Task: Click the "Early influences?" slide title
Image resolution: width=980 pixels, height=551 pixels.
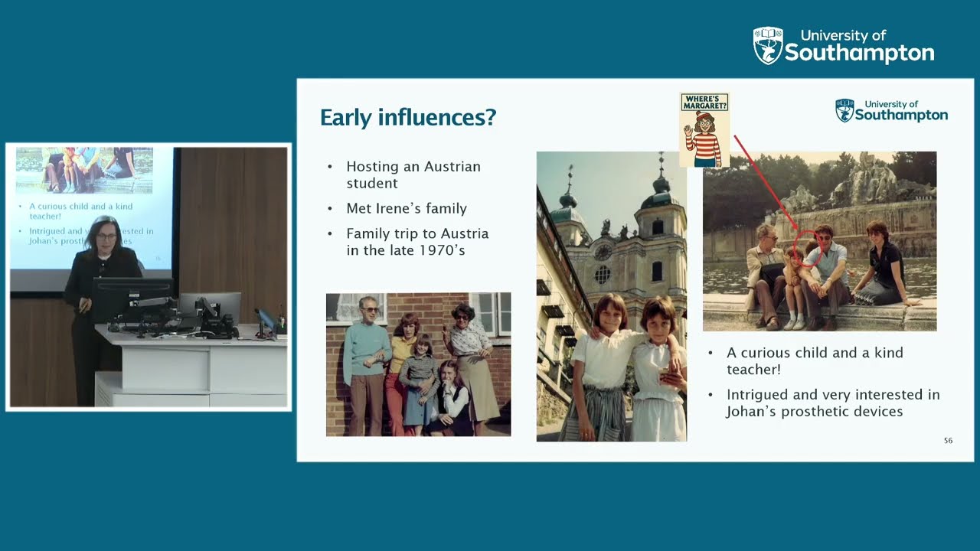Action: point(408,117)
